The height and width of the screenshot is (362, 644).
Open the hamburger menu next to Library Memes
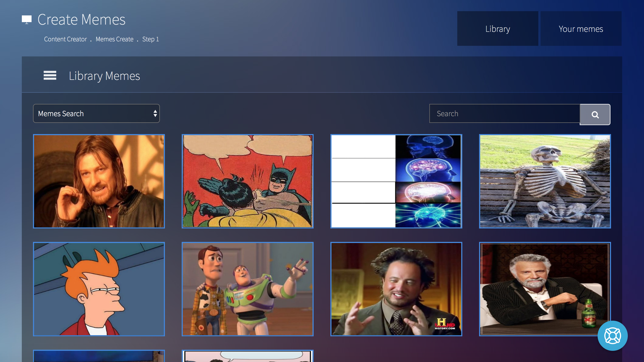pos(50,75)
